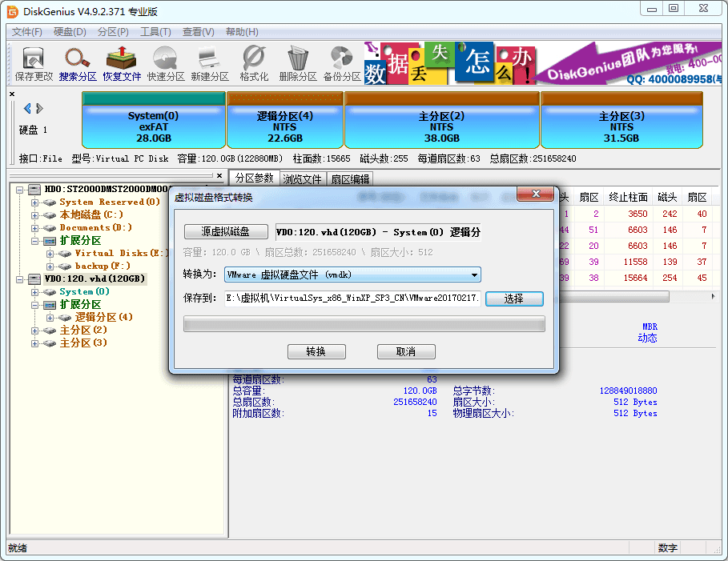Expand the System Reserved(0) tree node
The width and height of the screenshot is (728, 561).
(34, 202)
